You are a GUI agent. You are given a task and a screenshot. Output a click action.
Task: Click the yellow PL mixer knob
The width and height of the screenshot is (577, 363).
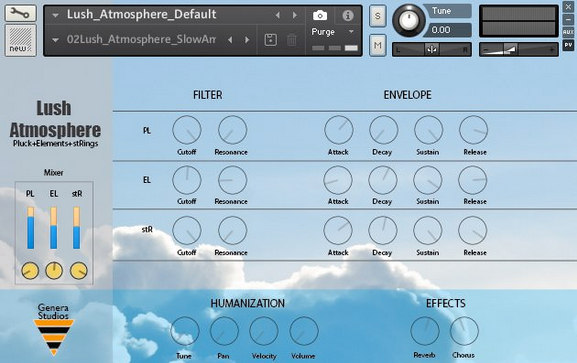(30, 271)
